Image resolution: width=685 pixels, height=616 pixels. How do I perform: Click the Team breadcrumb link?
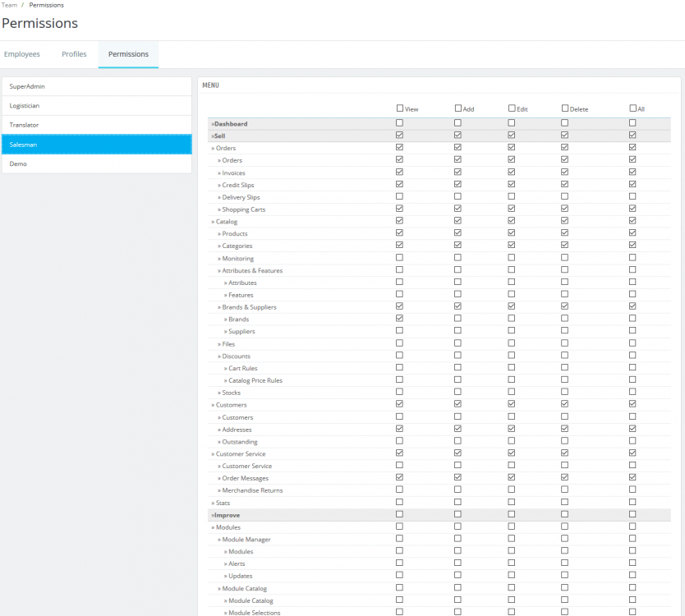[9, 5]
